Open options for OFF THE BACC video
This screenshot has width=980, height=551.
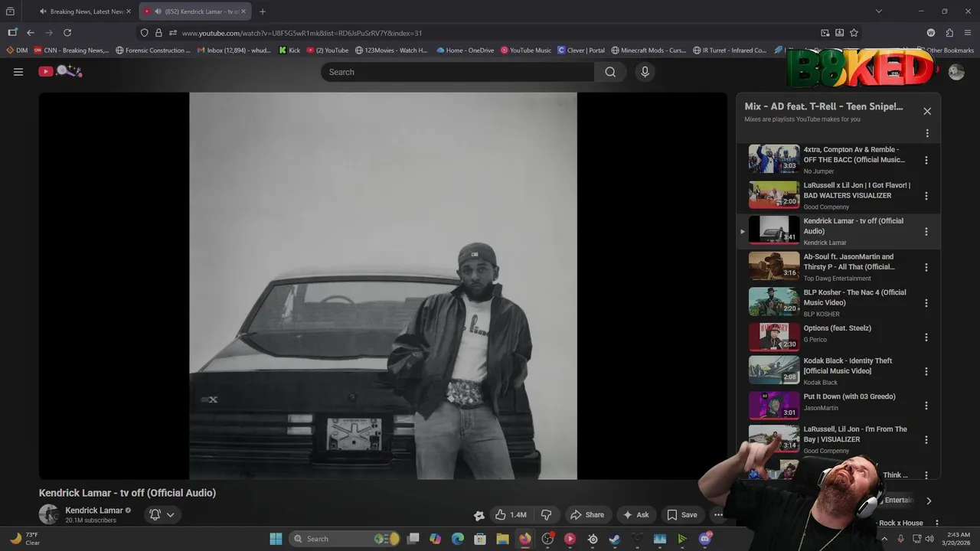coord(926,161)
